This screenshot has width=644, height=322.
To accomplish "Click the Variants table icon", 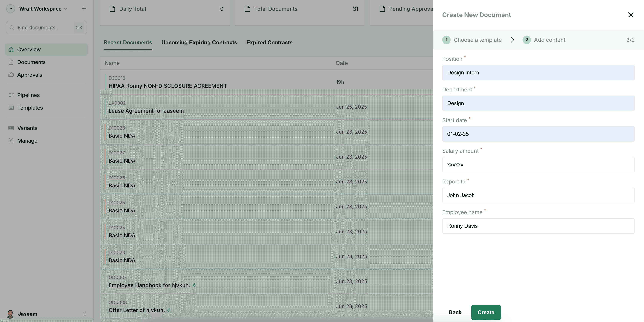I will point(11,128).
